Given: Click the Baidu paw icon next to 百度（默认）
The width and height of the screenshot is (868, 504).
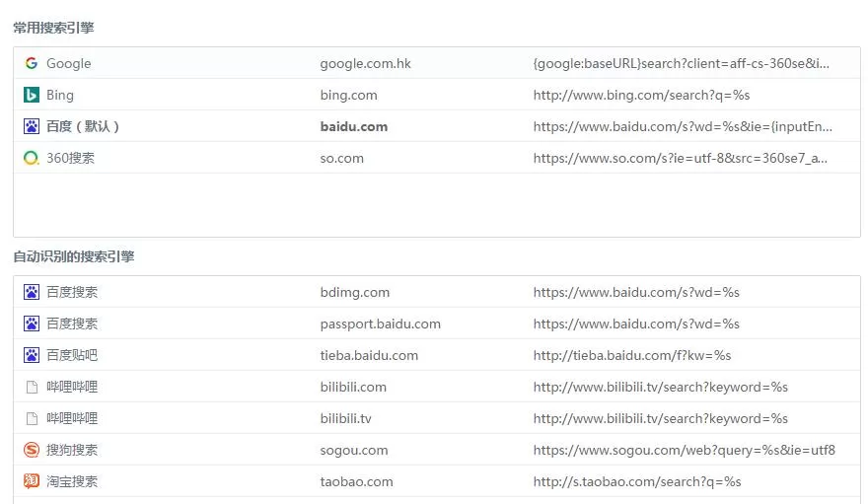Looking at the screenshot, I should coord(32,126).
